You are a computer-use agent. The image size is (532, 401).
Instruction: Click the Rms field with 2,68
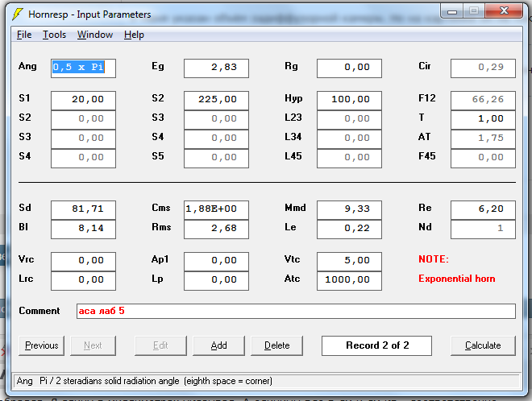[x=217, y=229]
